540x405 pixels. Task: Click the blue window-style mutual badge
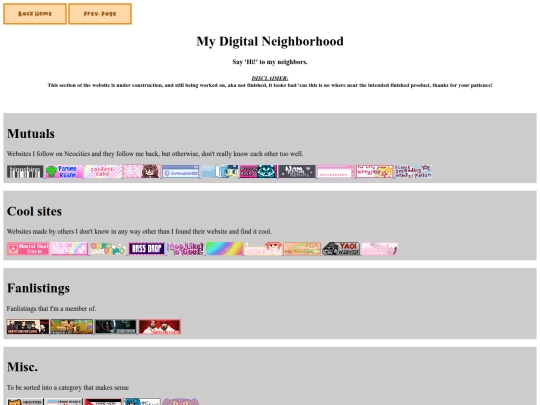181,172
